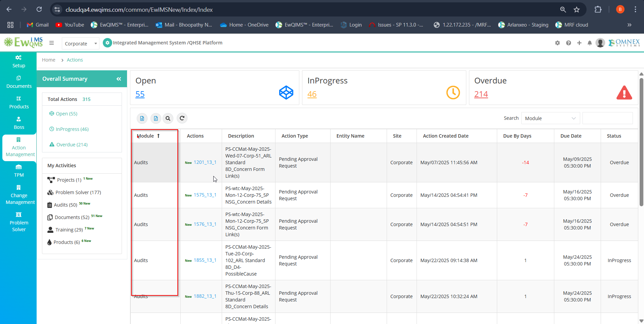Open the Documents module in sidebar
This screenshot has height=324, width=644.
click(x=19, y=82)
